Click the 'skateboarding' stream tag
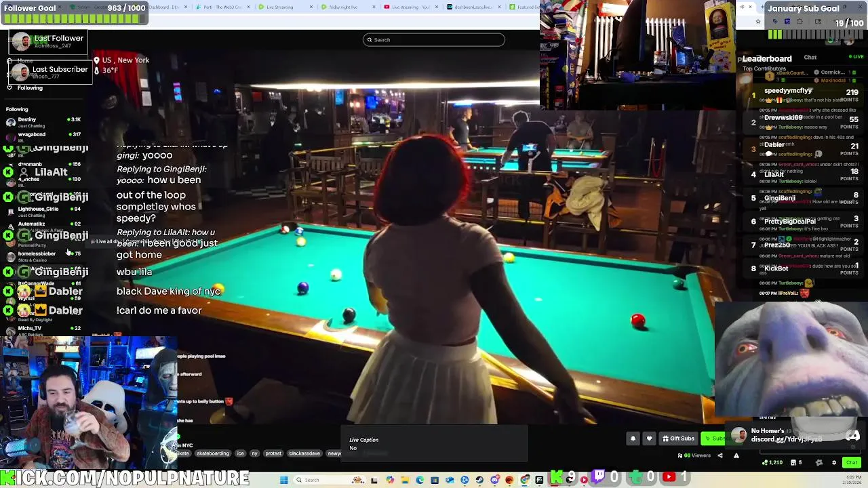The width and height of the screenshot is (868, 488). pyautogui.click(x=213, y=453)
